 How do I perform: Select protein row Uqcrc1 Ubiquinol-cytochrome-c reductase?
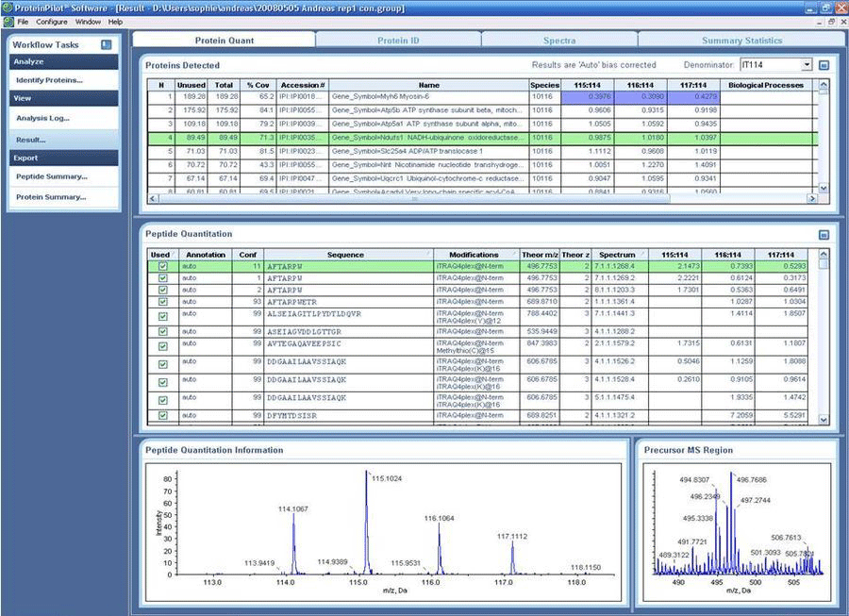point(482,178)
